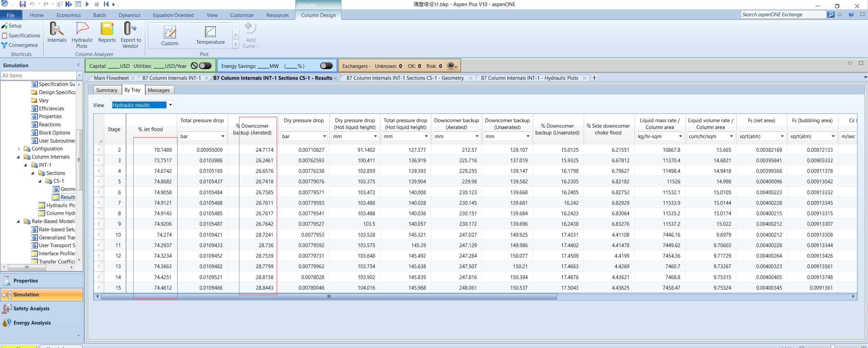Open the Reports notebook icon
The image size is (868, 348).
point(107,33)
